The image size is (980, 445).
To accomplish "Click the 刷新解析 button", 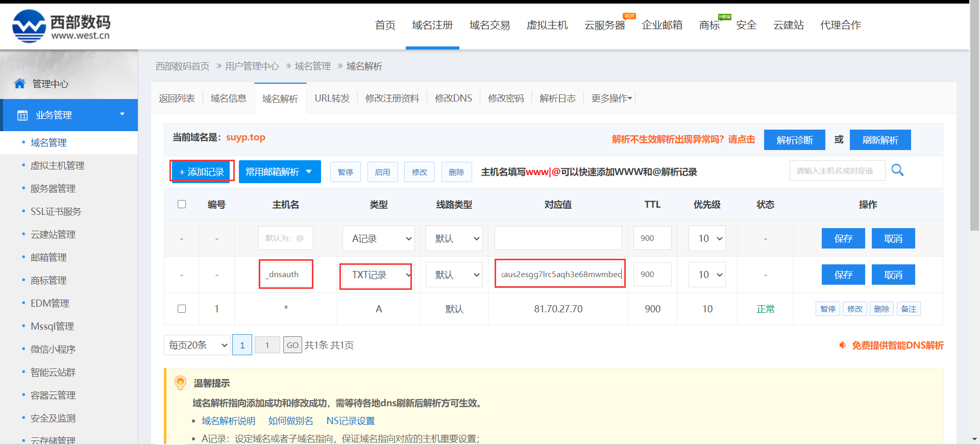I will point(880,140).
